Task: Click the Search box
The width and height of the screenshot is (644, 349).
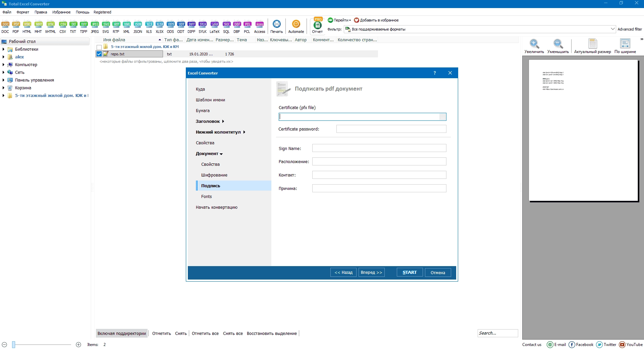Action: click(x=498, y=333)
